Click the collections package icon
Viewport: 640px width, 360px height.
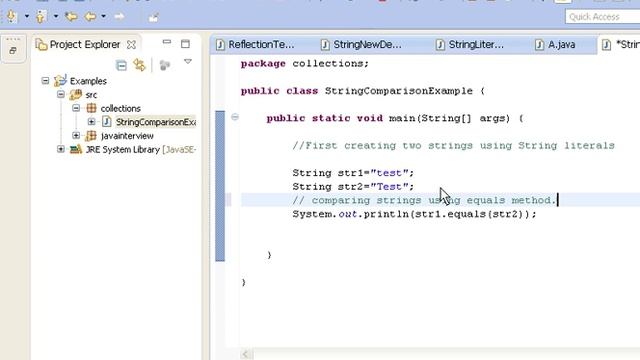(91, 108)
